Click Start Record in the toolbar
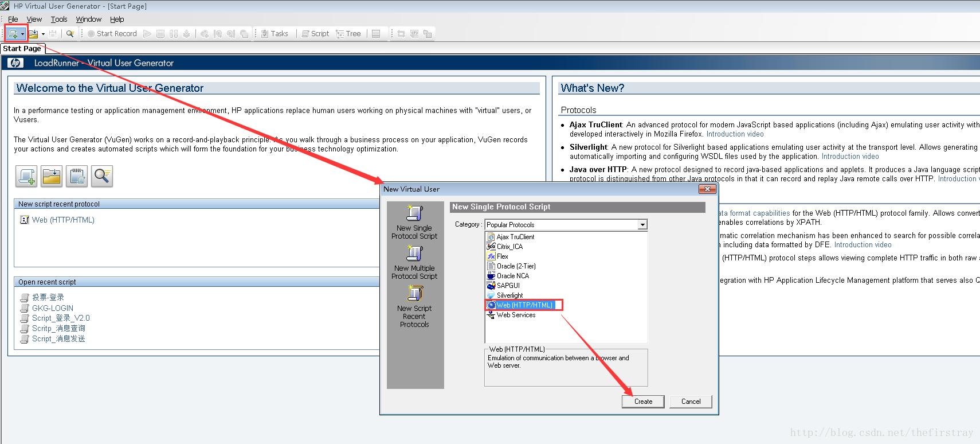Image resolution: width=980 pixels, height=444 pixels. coord(112,34)
